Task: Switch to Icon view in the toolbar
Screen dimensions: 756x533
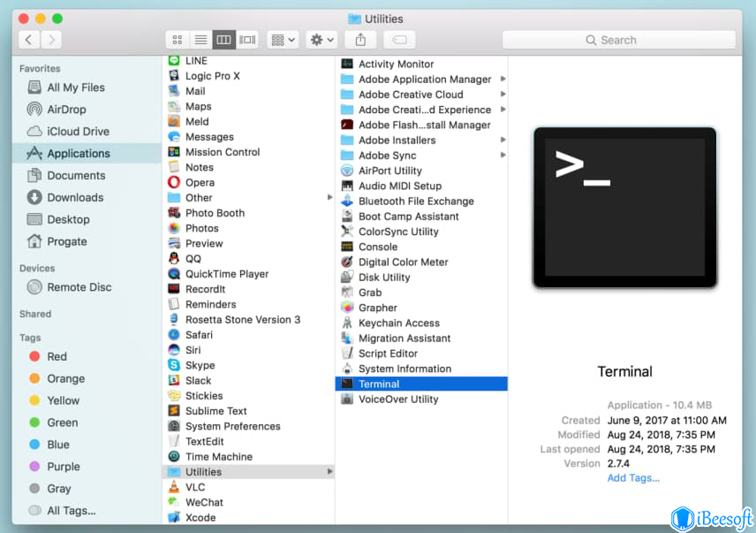Action: click(177, 39)
